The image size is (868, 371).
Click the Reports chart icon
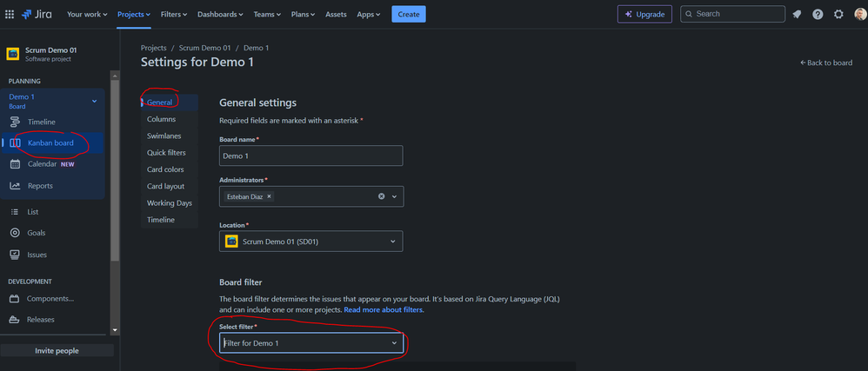tap(15, 186)
